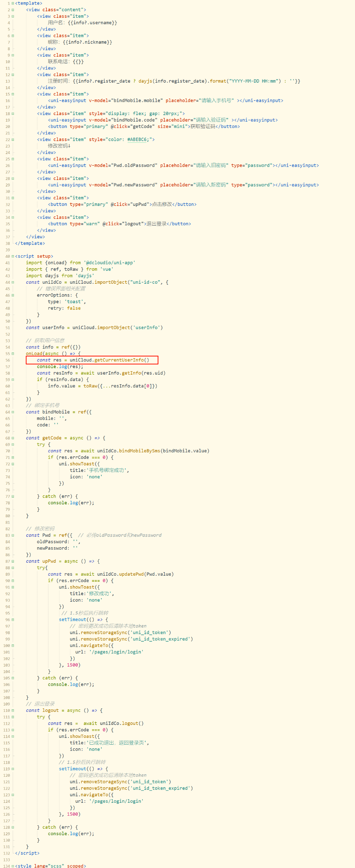
Task: Click the 错误界面相关配置 comment
Action: (61, 289)
